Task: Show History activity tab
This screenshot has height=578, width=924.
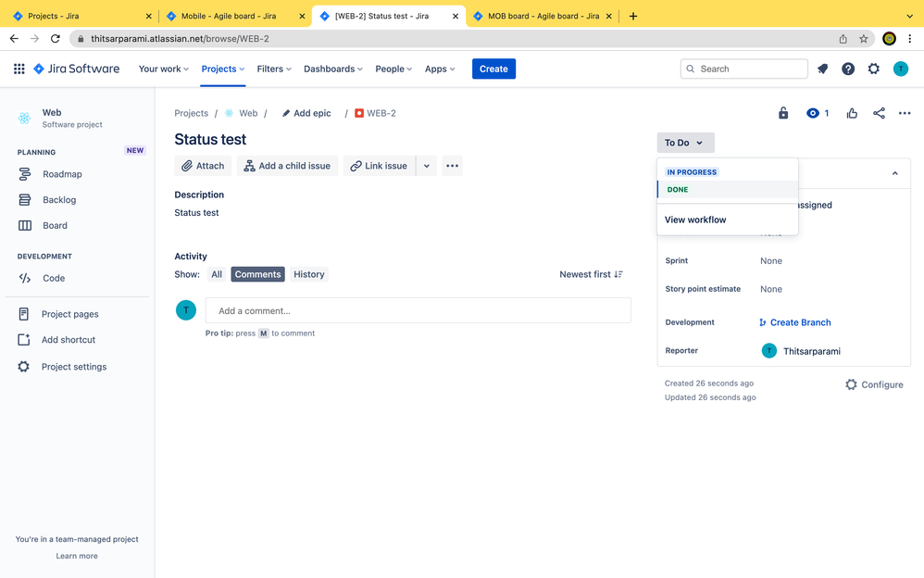Action: tap(309, 274)
